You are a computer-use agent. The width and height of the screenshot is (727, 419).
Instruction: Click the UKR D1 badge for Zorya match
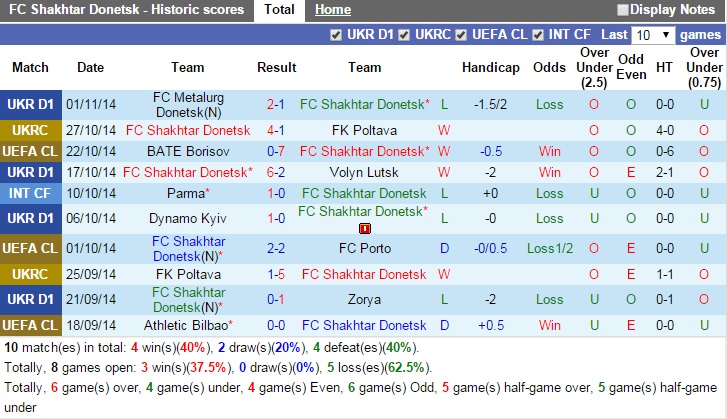(x=30, y=299)
